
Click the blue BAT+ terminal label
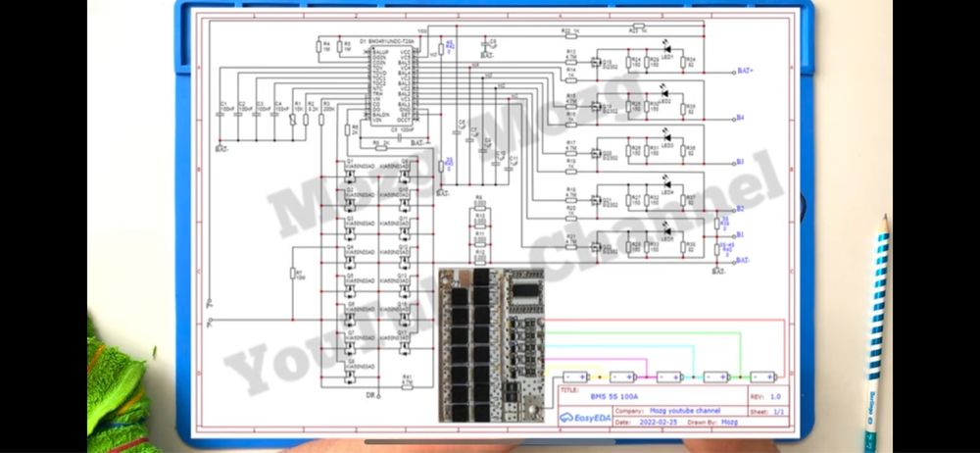pos(745,71)
